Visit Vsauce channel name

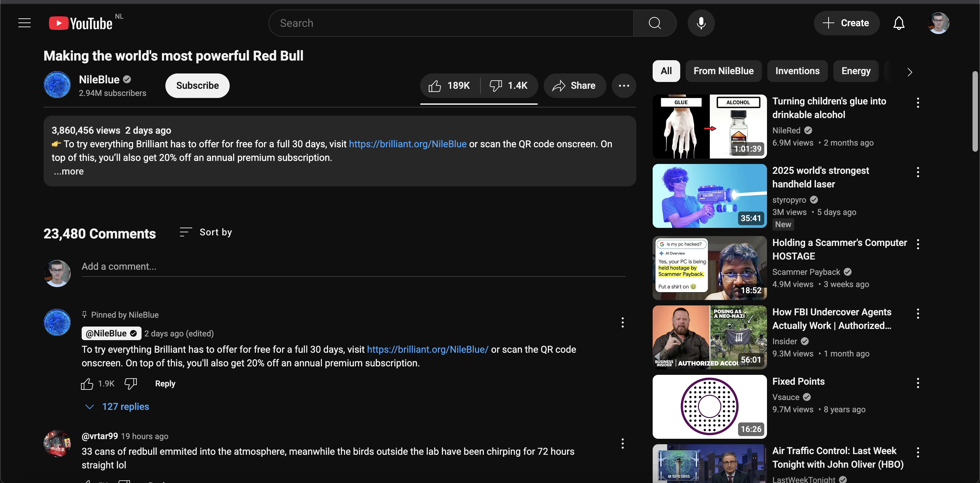click(786, 397)
